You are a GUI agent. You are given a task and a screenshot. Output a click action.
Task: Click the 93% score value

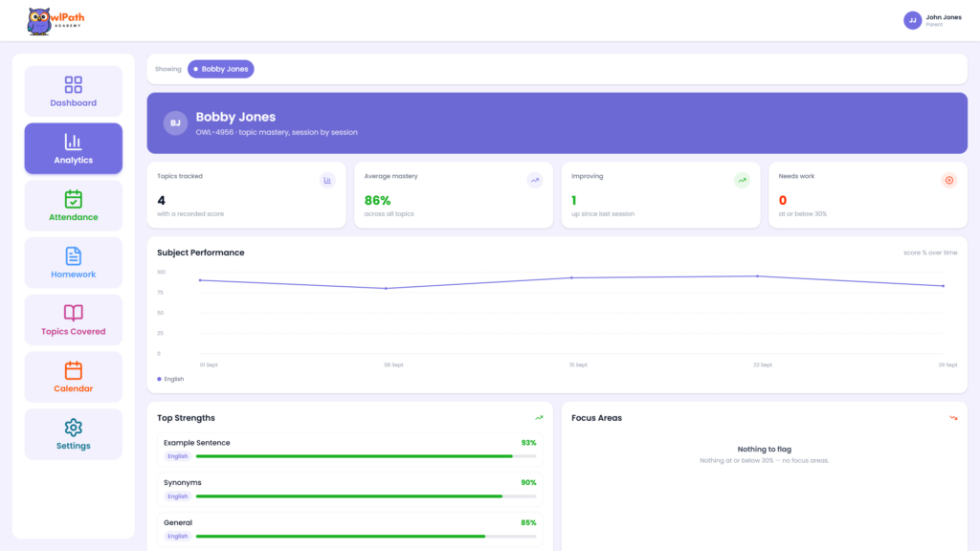[x=528, y=443]
